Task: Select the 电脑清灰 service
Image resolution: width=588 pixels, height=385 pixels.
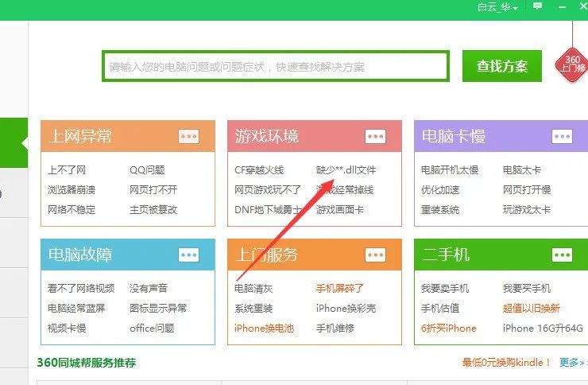Action: click(x=253, y=289)
